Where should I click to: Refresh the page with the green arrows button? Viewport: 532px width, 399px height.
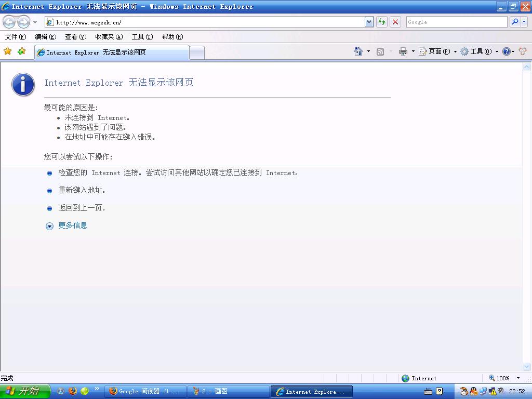[382, 22]
